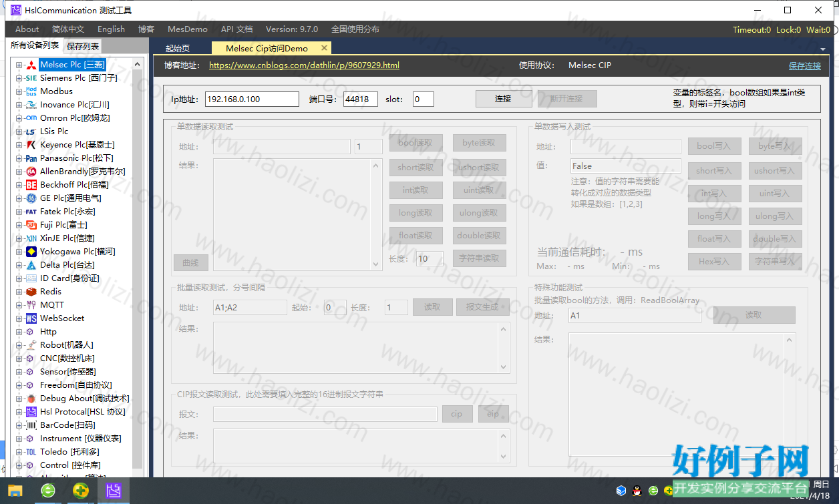839x504 pixels.
Task: Click the HslCommunication taskbar icon
Action: [114, 491]
